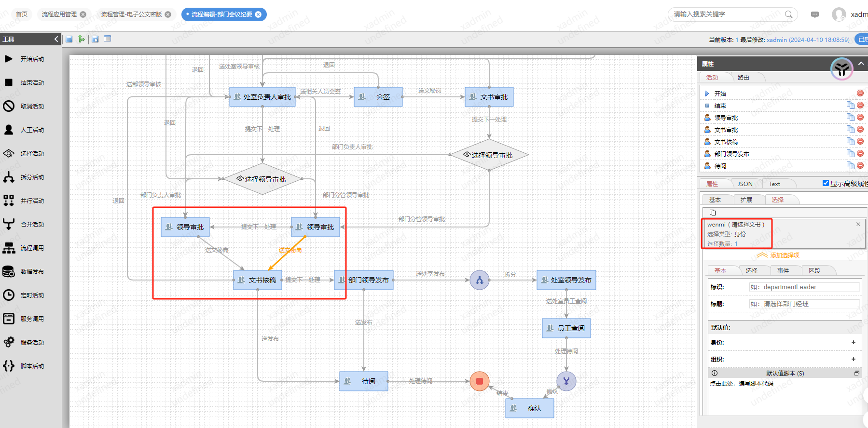Open the 区段 tab
Image resolution: width=868 pixels, height=428 pixels.
tap(814, 271)
